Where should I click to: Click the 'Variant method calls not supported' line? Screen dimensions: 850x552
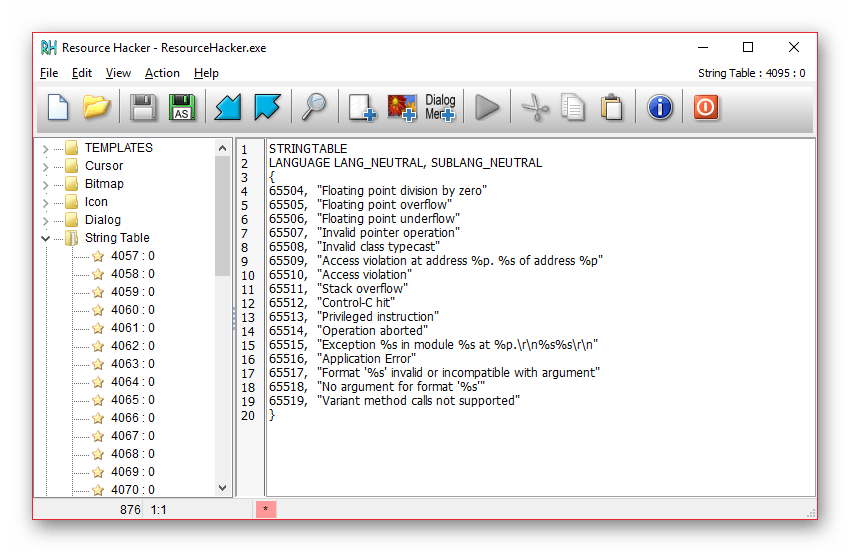395,401
